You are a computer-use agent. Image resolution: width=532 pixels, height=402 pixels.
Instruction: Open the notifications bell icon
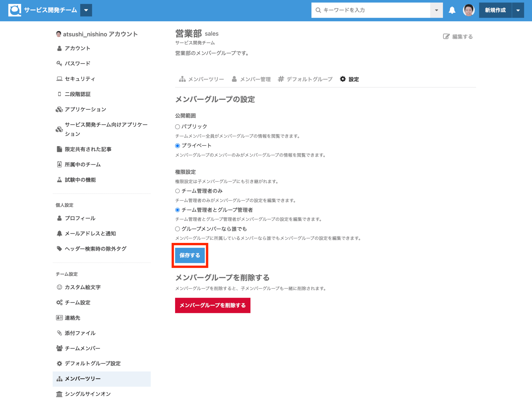tap(452, 10)
